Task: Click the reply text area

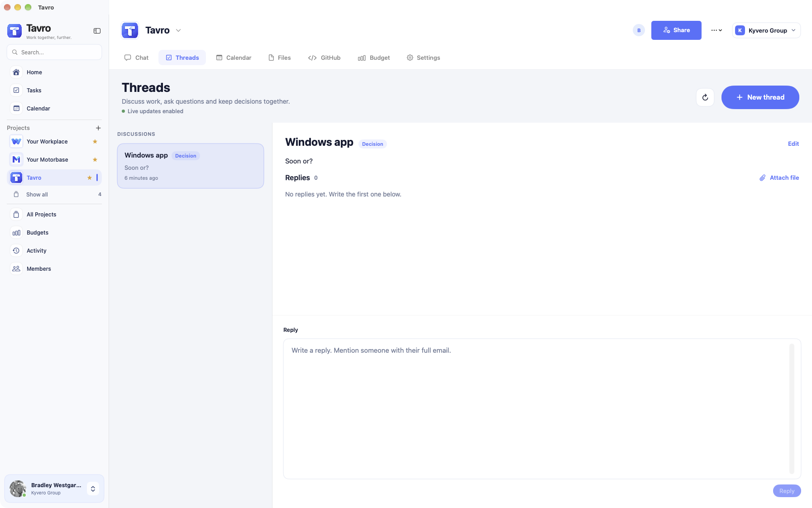Action: click(x=542, y=409)
